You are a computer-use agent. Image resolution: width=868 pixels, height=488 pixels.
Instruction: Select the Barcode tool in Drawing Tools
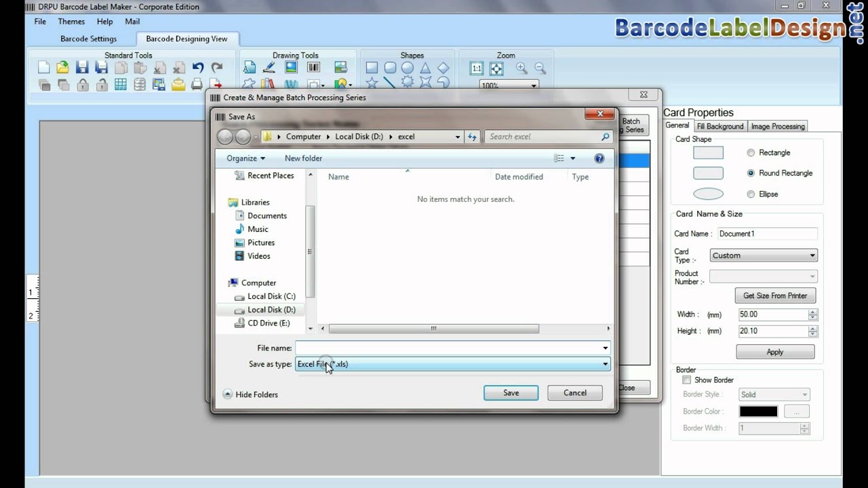point(313,67)
